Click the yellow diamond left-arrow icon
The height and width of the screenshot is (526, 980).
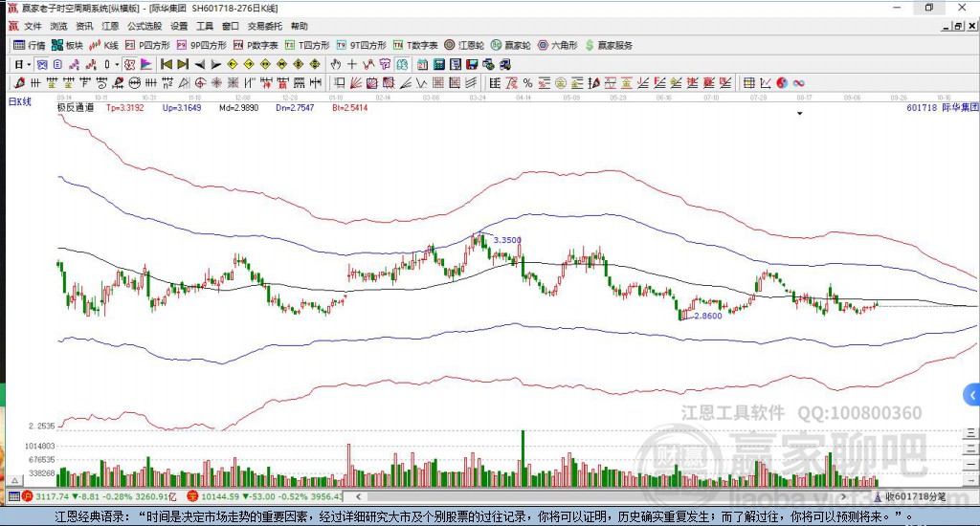[x=233, y=64]
